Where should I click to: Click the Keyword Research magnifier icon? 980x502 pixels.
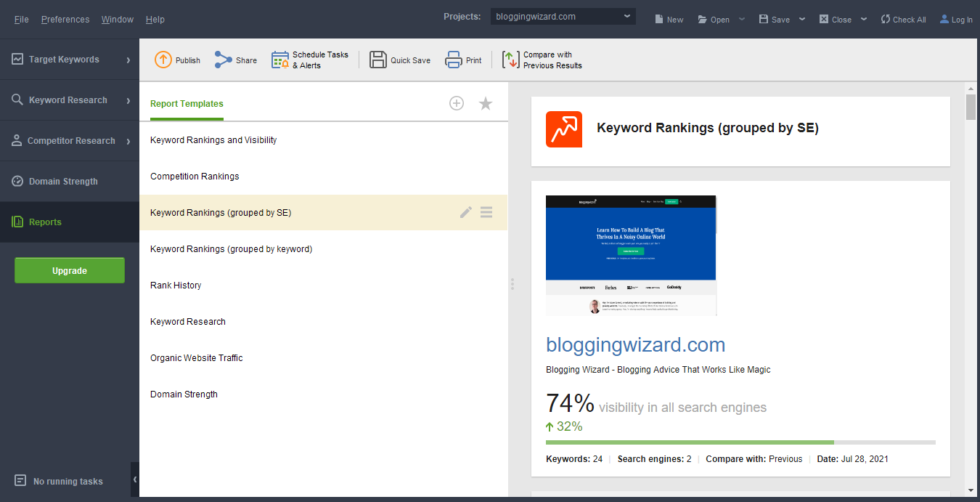[x=17, y=100]
